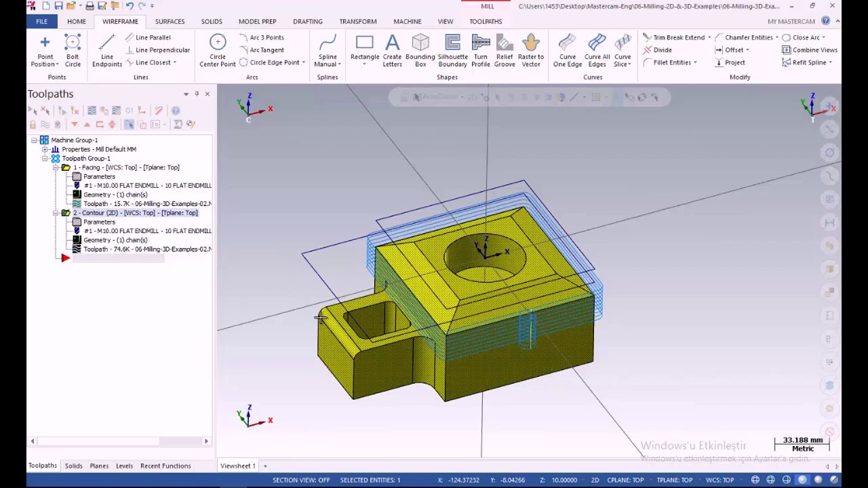Click Backplot selected operations icon
Screen dimensions: 868x488
point(92,110)
